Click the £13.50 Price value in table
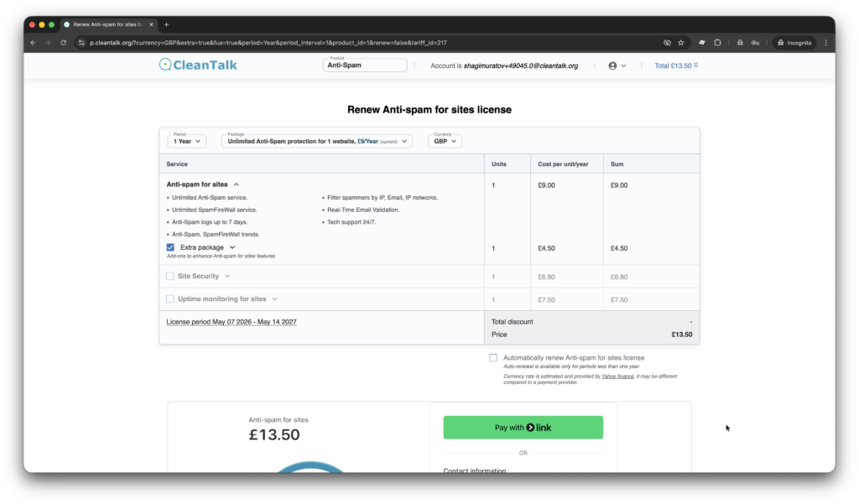This screenshot has height=504, width=859. [681, 335]
